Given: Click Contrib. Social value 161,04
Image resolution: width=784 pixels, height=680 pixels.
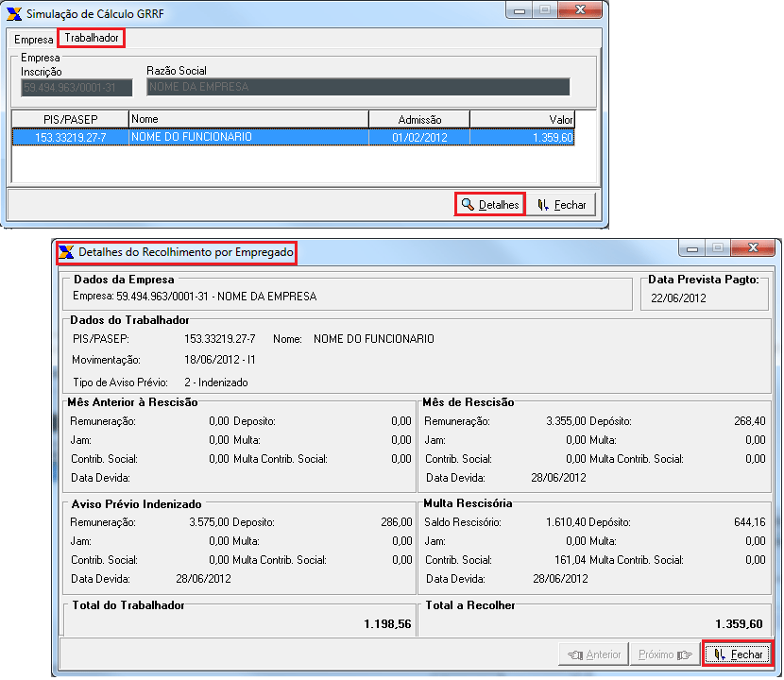Looking at the screenshot, I should (570, 560).
